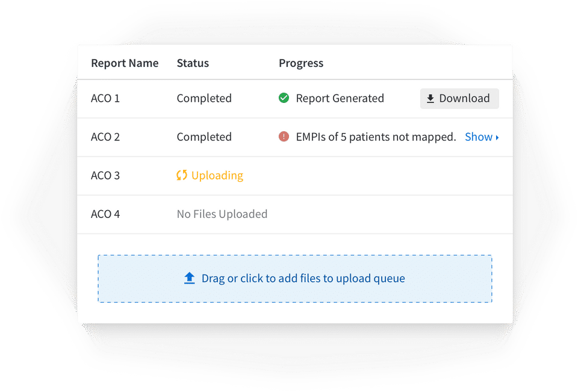Viewport: 578px width, 392px height.
Task: Click the orange uploading spinner icon
Action: tap(182, 175)
